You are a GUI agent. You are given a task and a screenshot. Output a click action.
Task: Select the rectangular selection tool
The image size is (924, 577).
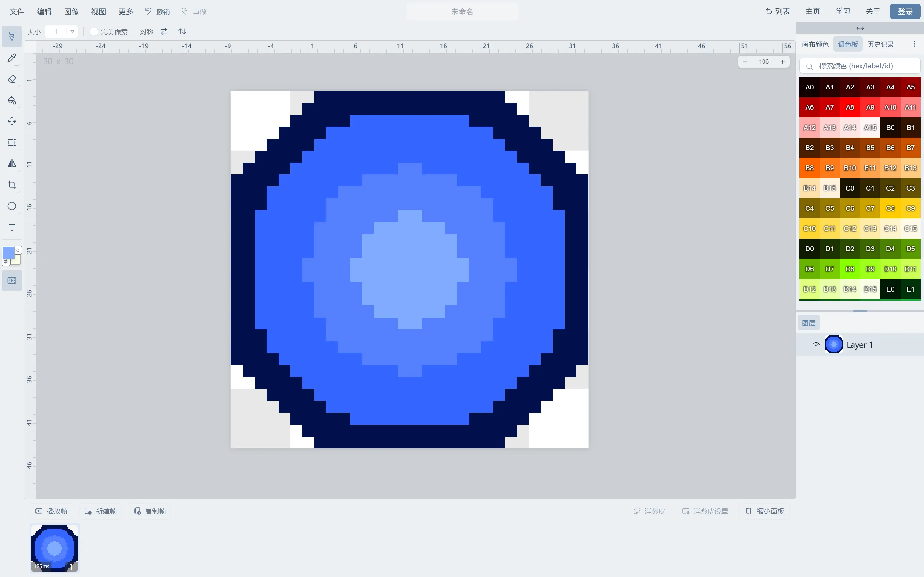tap(12, 142)
